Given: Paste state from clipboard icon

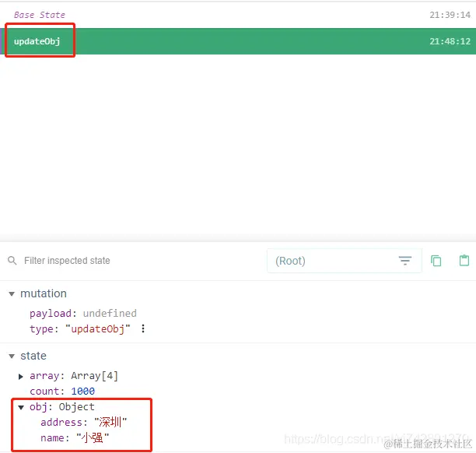Looking at the screenshot, I should (464, 261).
